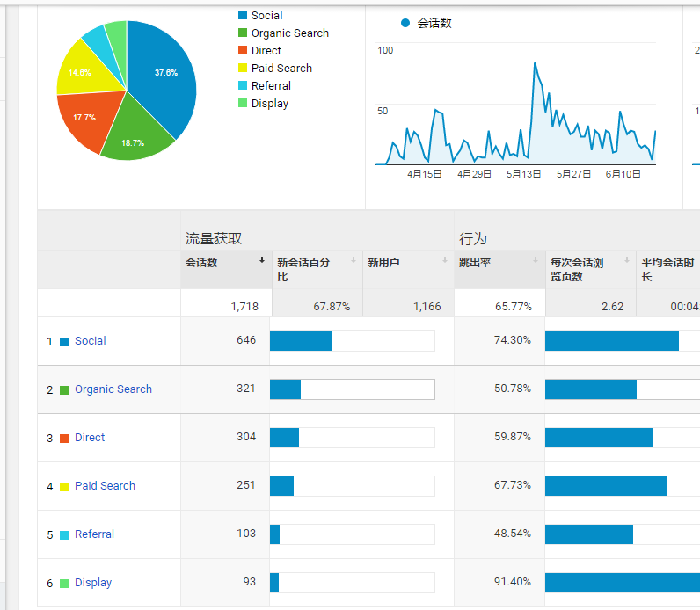Select the 平均会话时长 column header
700x610 pixels.
click(667, 269)
